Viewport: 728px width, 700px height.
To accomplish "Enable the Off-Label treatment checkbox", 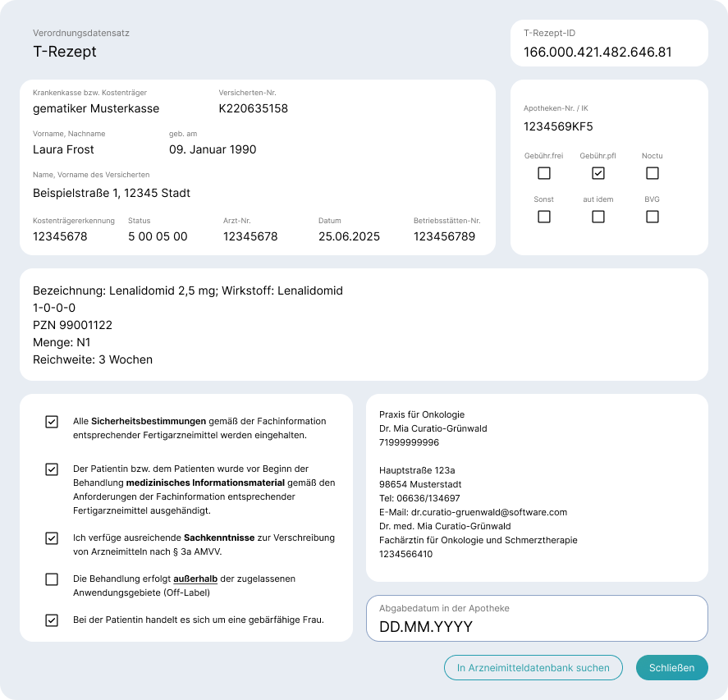I will [x=52, y=579].
